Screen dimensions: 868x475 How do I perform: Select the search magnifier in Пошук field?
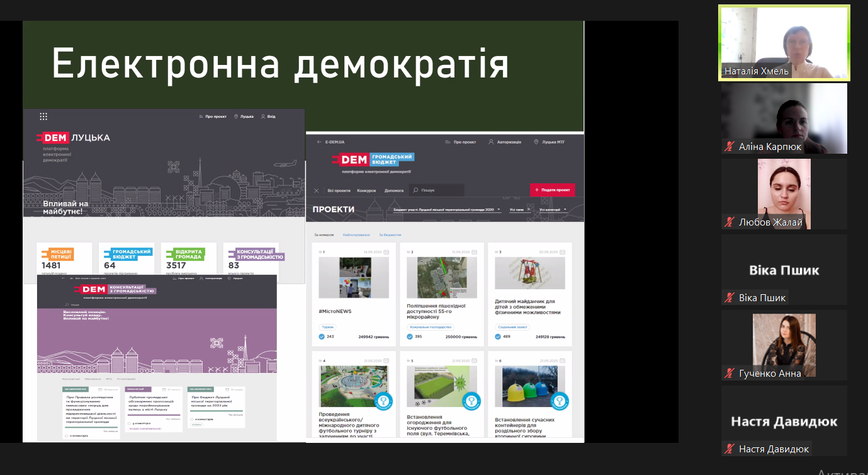point(415,190)
